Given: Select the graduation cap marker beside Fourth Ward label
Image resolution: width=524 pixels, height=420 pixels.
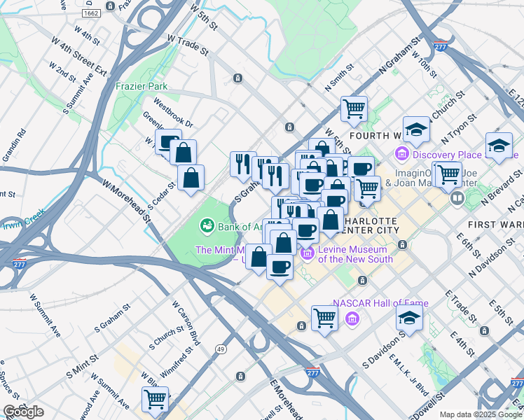Looking at the screenshot, I should point(416,129).
